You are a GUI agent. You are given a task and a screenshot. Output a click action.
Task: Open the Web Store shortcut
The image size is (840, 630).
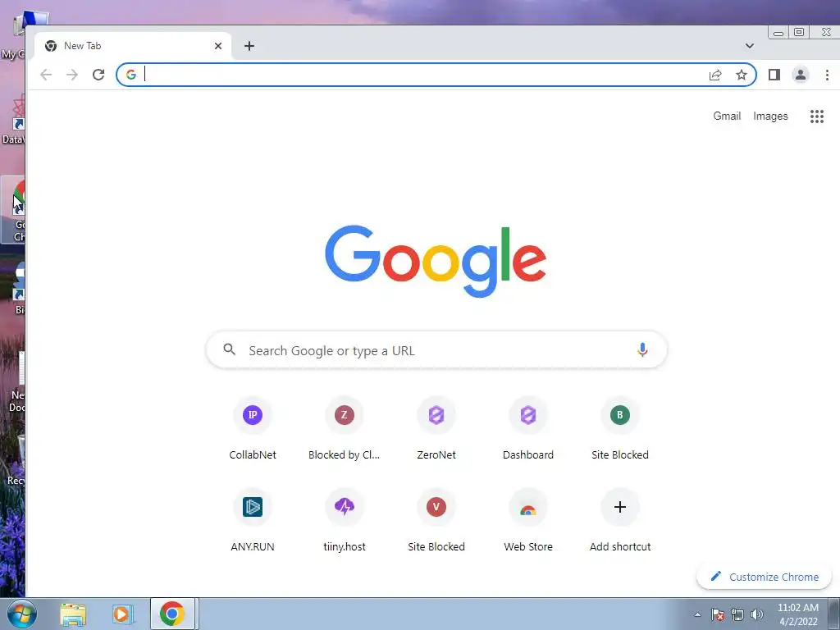pos(528,519)
